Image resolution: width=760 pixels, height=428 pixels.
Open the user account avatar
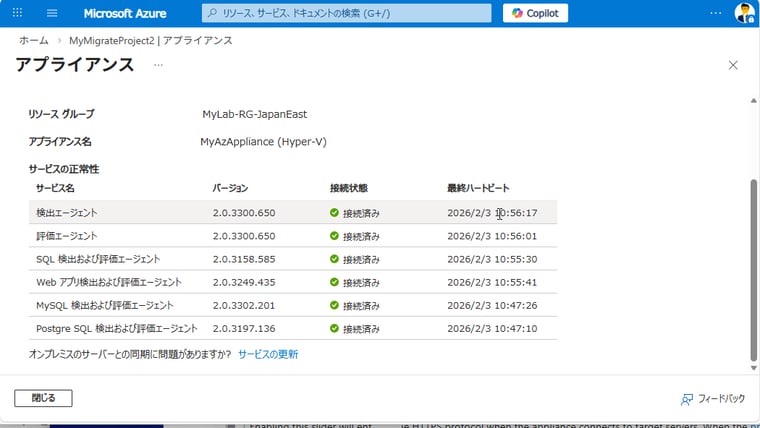pyautogui.click(x=744, y=13)
